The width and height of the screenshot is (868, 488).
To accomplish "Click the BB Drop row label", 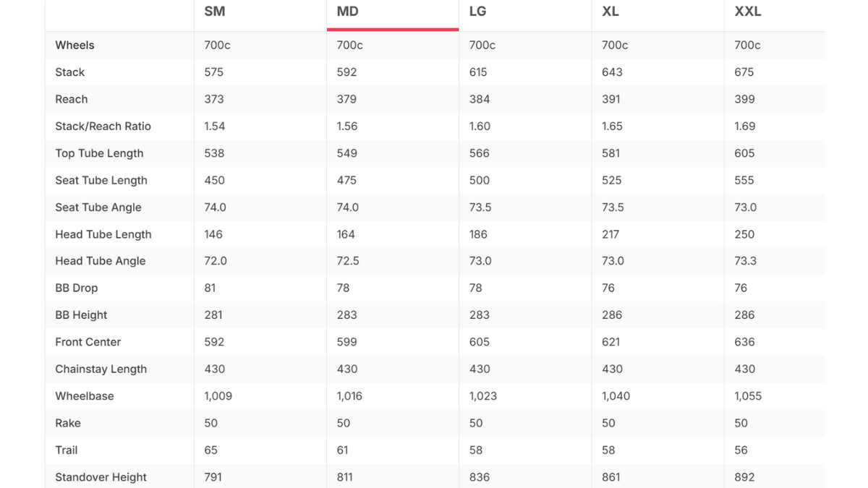I will [77, 288].
